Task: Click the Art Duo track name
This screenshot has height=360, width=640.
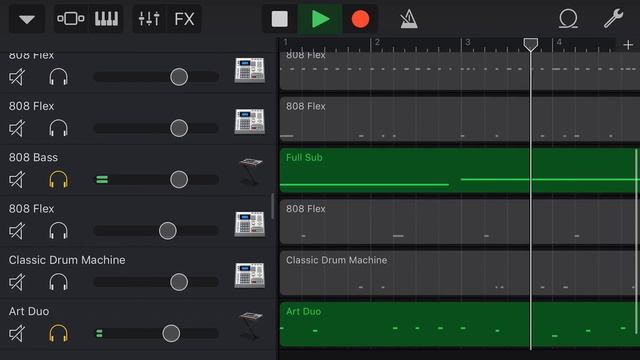Action: [x=29, y=311]
